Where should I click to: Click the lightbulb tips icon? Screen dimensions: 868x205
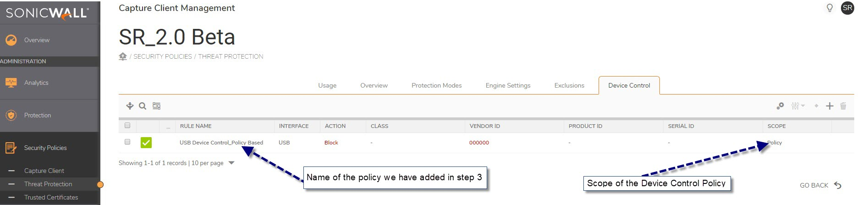tap(830, 8)
